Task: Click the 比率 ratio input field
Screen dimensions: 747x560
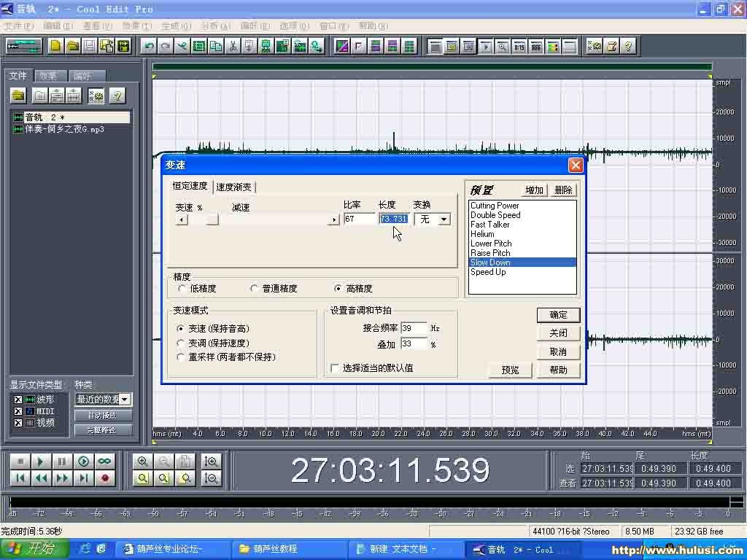Action: click(x=360, y=219)
